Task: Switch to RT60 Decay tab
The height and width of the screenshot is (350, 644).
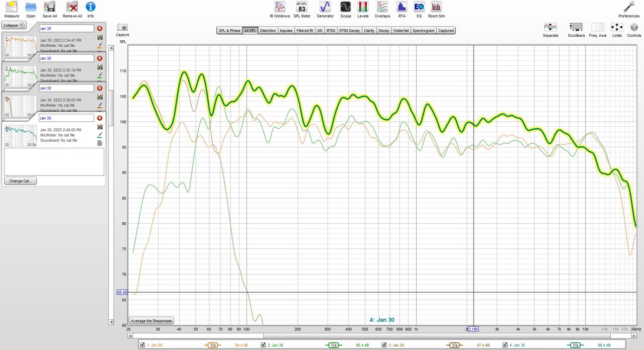Action: (x=350, y=31)
